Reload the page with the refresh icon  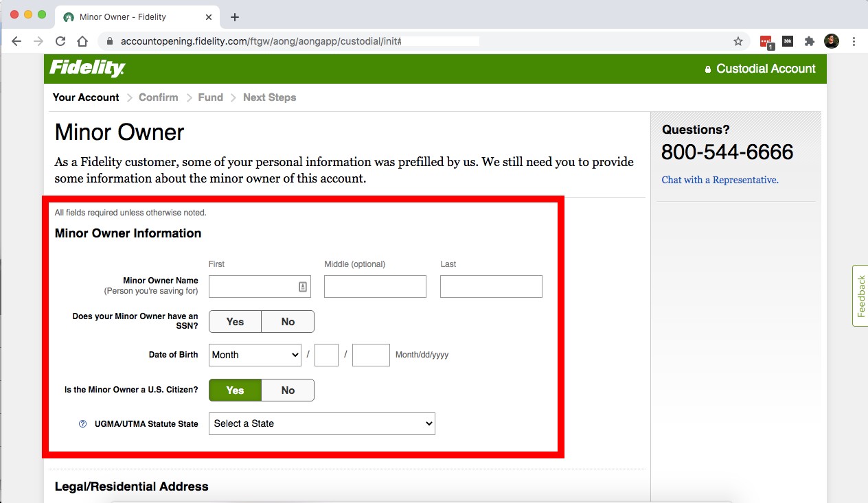point(60,41)
